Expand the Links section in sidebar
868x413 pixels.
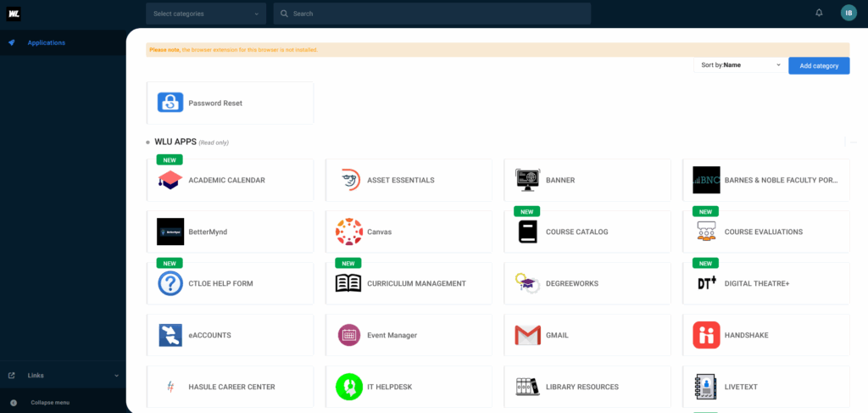coord(63,375)
